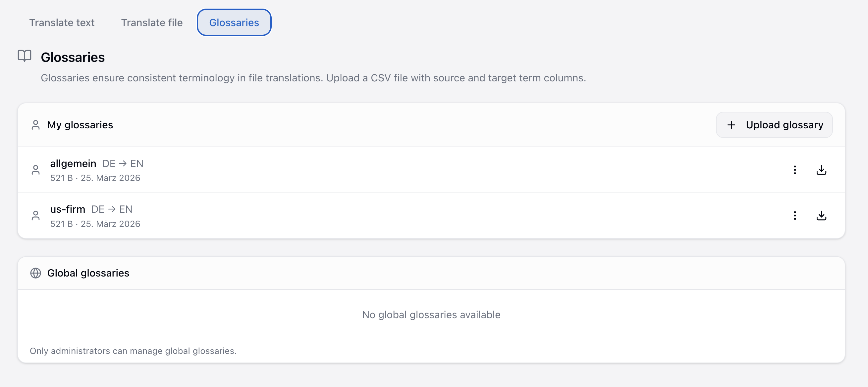Click the plus icon on Upload glossary
Viewport: 868px width, 387px height.
[731, 125]
